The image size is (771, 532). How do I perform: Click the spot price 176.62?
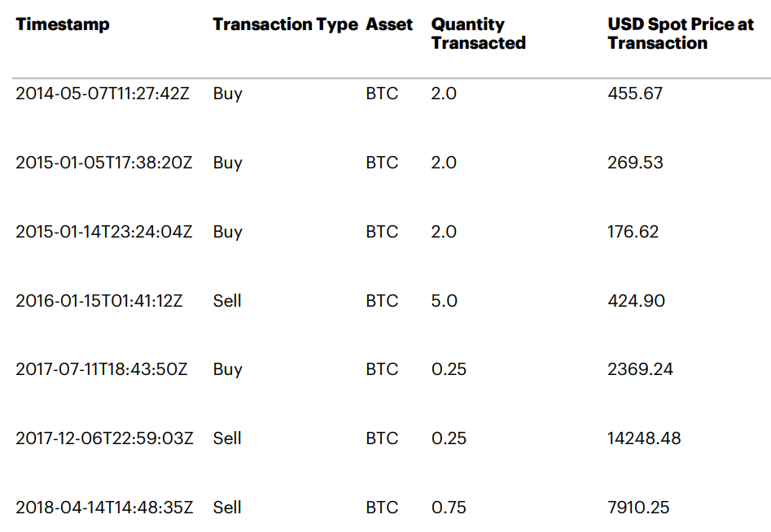point(633,232)
